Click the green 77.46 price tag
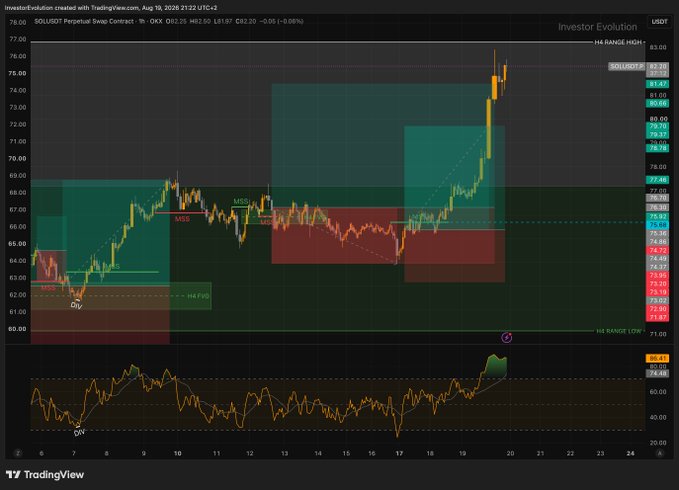 (658, 180)
